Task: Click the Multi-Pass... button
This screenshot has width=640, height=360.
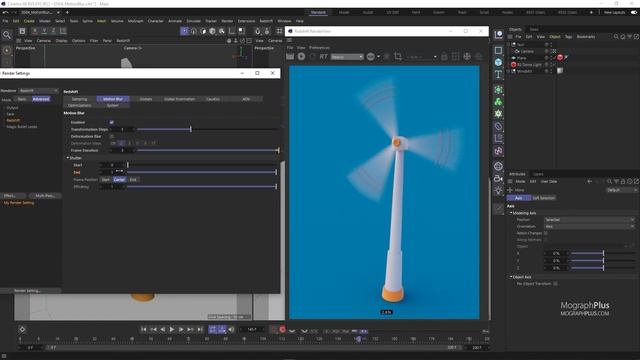Action: tap(45, 196)
